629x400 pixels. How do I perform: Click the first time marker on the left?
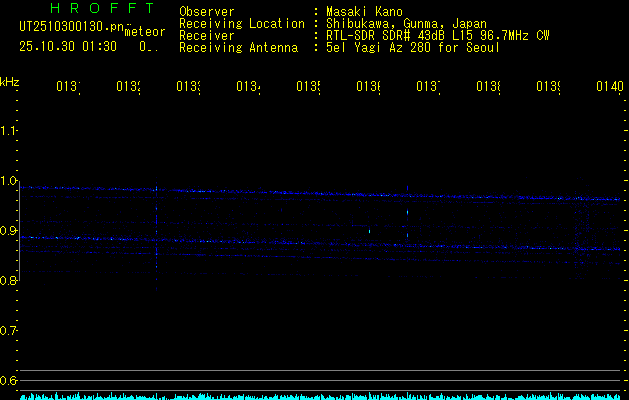[67, 88]
